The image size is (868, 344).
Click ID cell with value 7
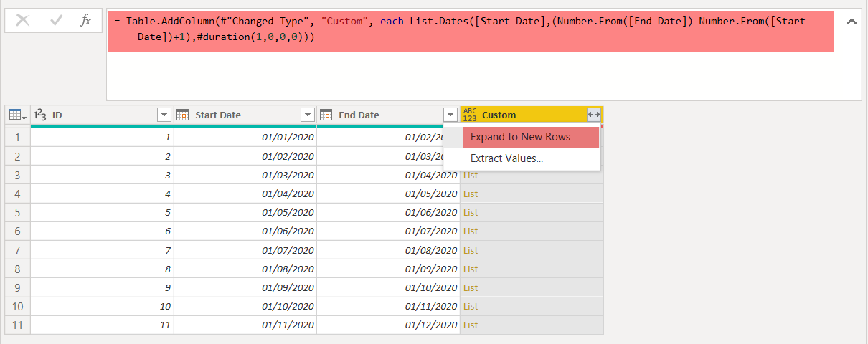(x=102, y=249)
